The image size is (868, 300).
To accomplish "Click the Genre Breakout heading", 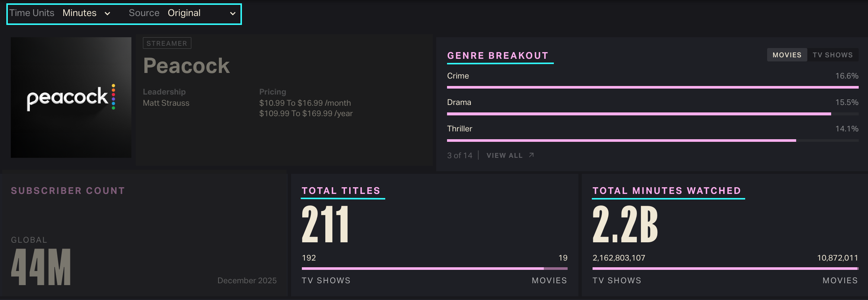I will [498, 56].
